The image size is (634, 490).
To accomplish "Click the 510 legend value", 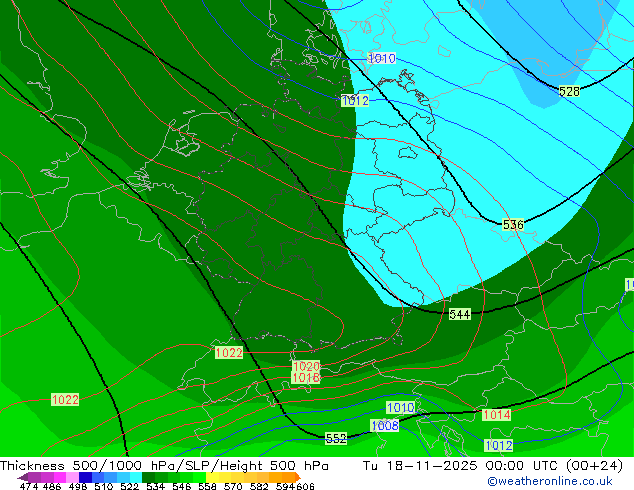I will click(104, 486).
